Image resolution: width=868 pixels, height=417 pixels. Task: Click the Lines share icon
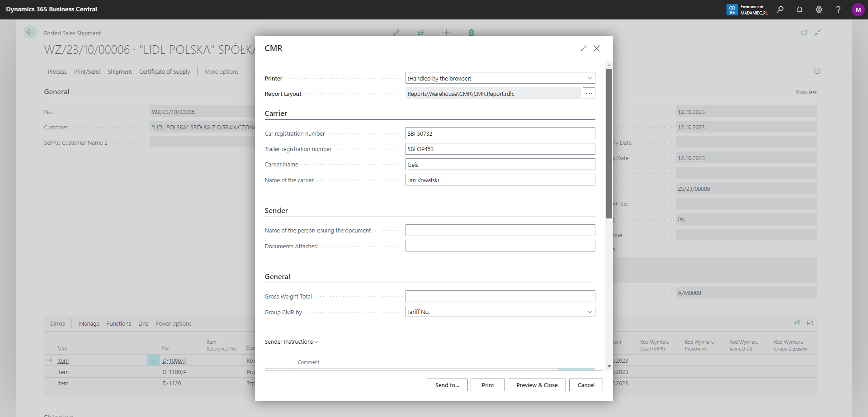pos(797,323)
